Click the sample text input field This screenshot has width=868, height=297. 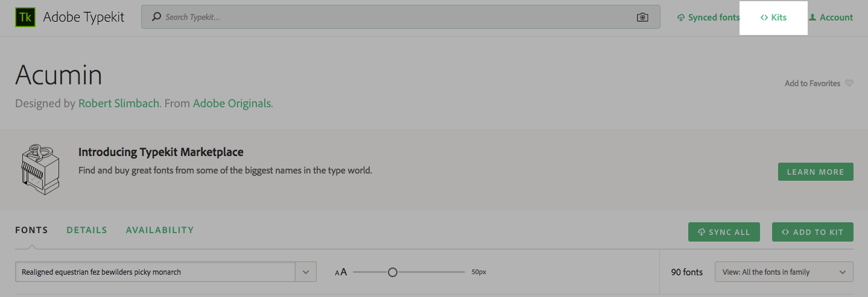click(155, 272)
